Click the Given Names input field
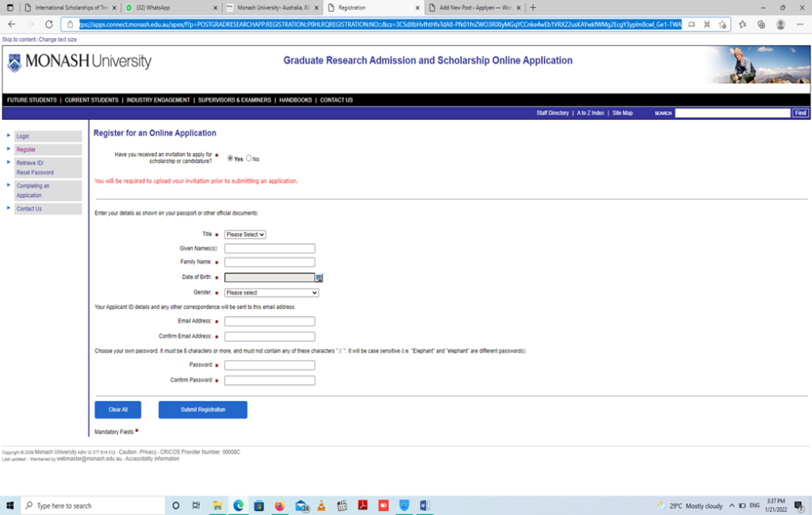This screenshot has height=515, width=812. 270,249
